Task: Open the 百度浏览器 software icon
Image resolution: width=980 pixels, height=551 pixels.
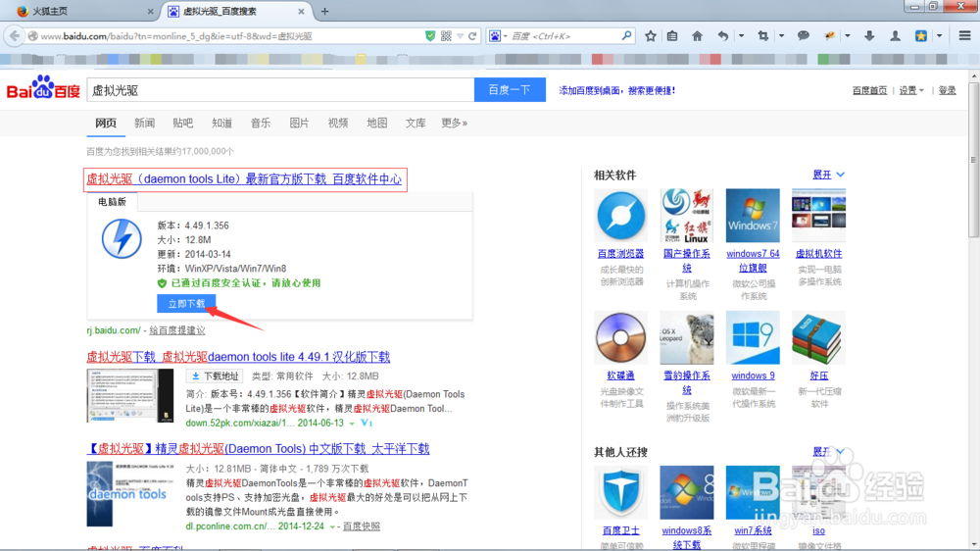Action: [620, 216]
